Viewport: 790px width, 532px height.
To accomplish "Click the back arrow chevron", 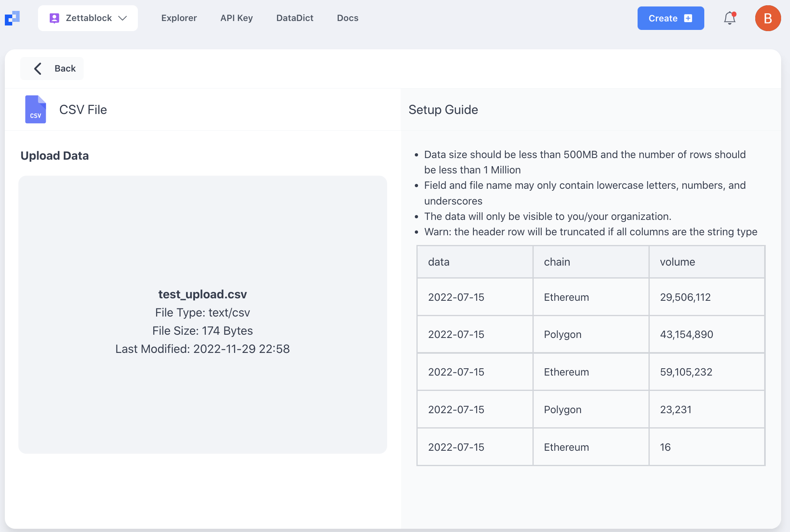I will coord(38,69).
